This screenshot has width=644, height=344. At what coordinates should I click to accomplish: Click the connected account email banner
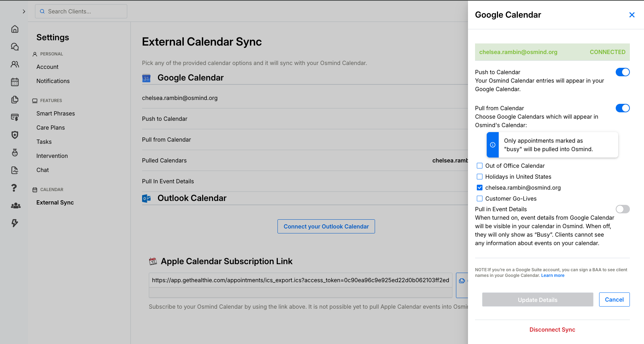(x=552, y=52)
